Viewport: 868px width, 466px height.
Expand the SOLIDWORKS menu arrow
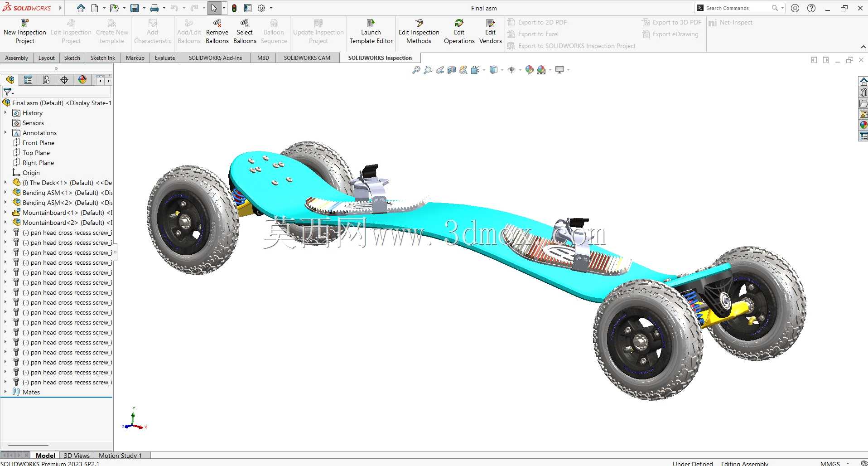click(60, 8)
